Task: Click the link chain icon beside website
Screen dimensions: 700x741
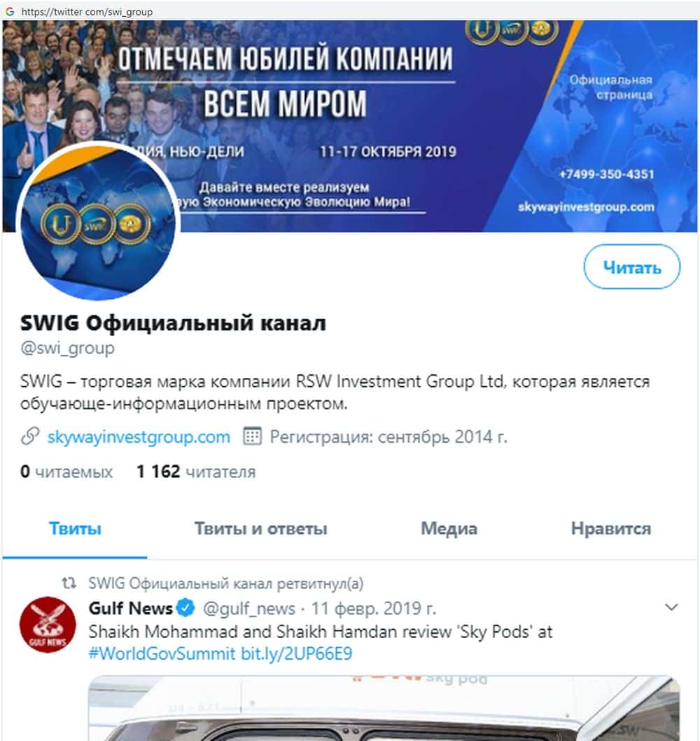Action: click(30, 436)
